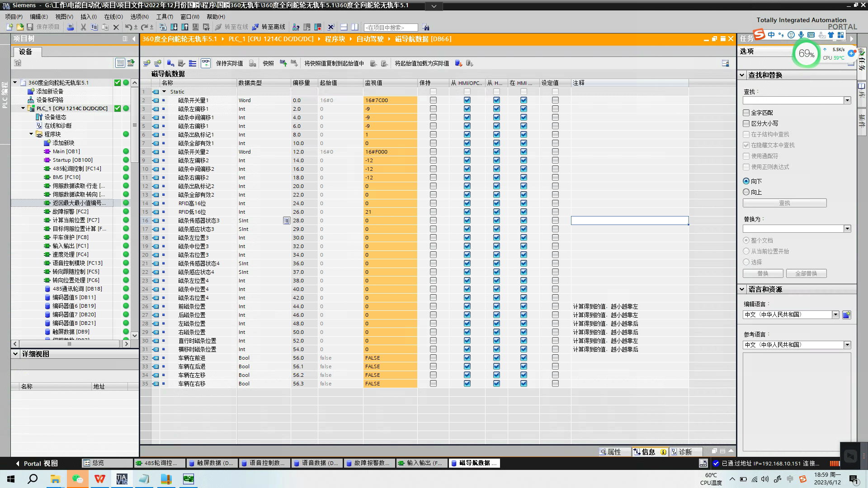Start project search with binoculars icon

426,27
